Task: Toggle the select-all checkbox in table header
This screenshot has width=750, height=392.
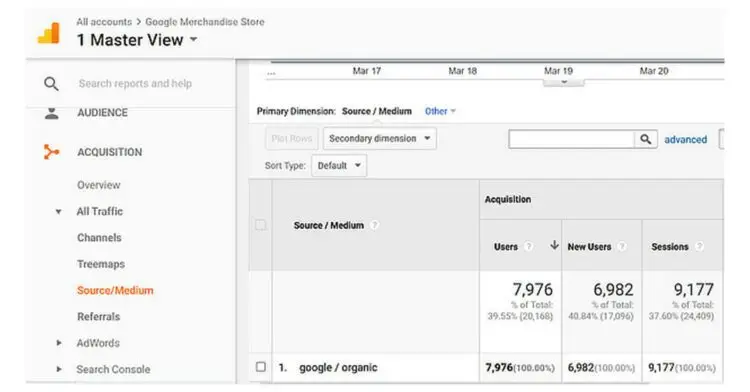Action: tap(261, 225)
